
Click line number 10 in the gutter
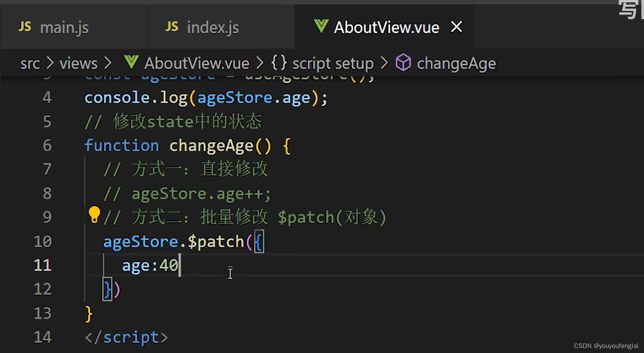coord(43,242)
